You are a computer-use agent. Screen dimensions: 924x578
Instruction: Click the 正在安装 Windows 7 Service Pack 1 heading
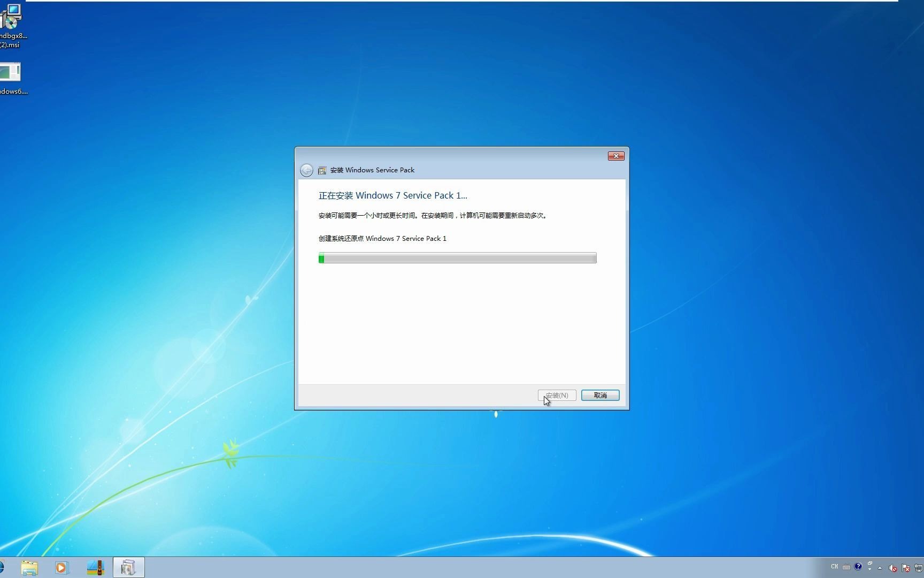click(393, 195)
